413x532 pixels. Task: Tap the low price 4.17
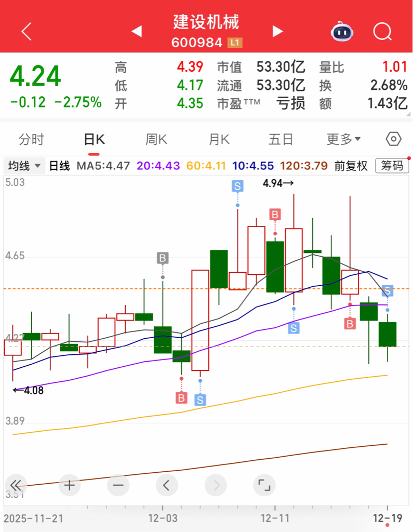pos(190,85)
